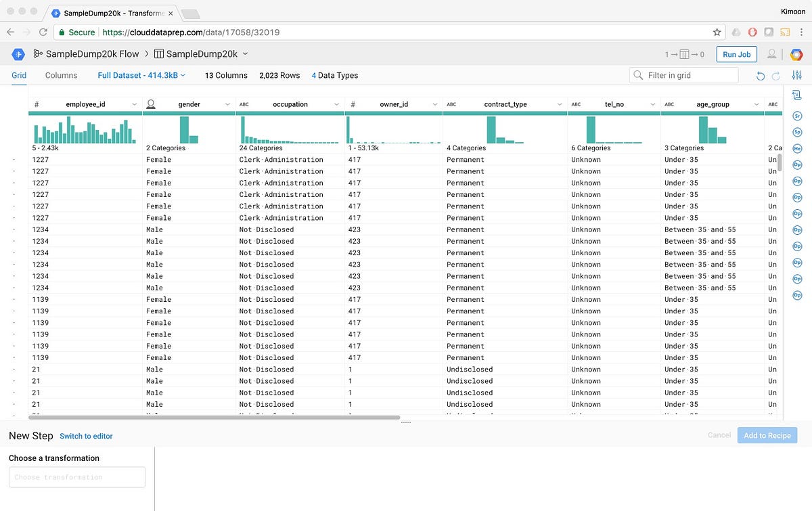Reload the page in the browser

43,32
